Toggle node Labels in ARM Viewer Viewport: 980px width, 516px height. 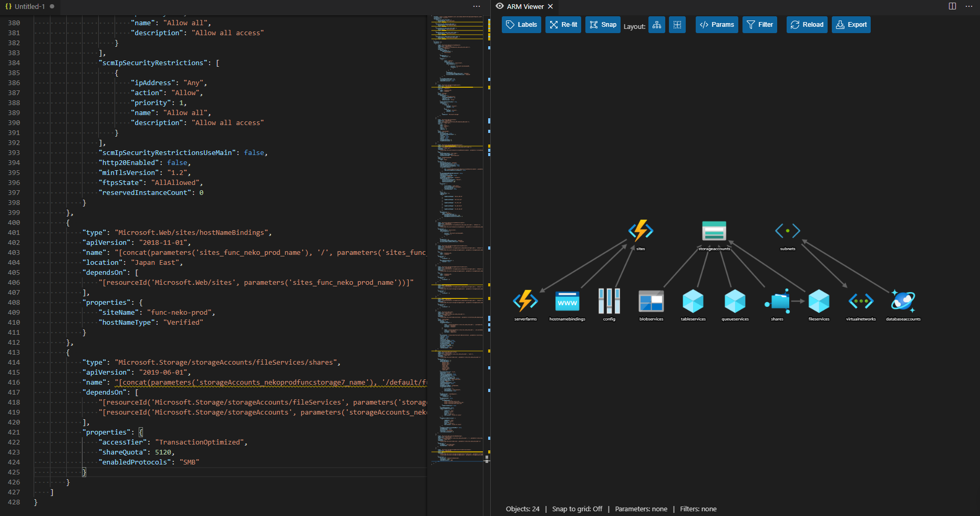pyautogui.click(x=521, y=25)
